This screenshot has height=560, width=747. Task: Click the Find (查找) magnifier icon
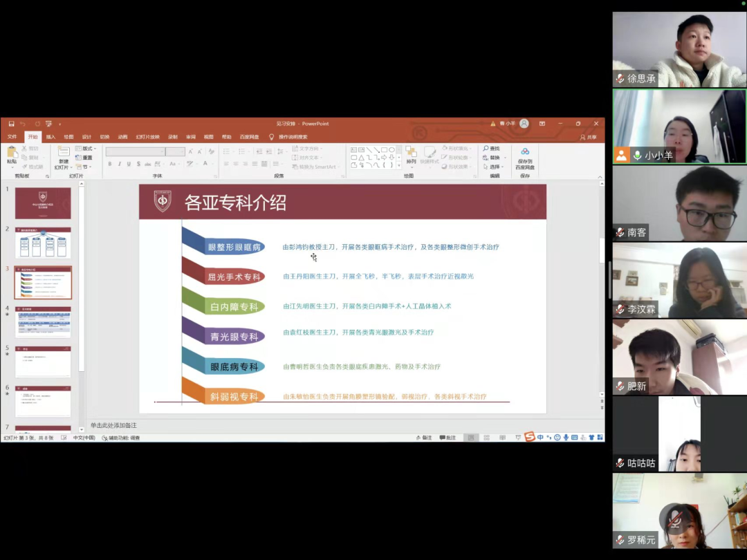coord(486,149)
